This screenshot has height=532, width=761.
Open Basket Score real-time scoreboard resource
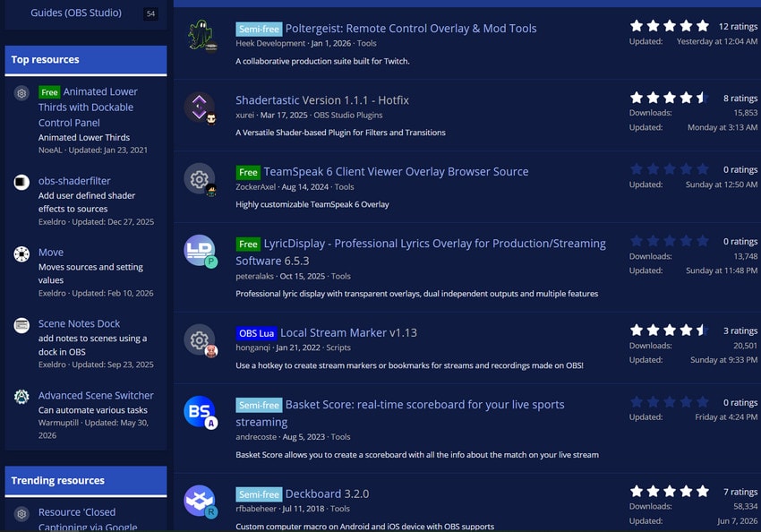[x=400, y=413]
